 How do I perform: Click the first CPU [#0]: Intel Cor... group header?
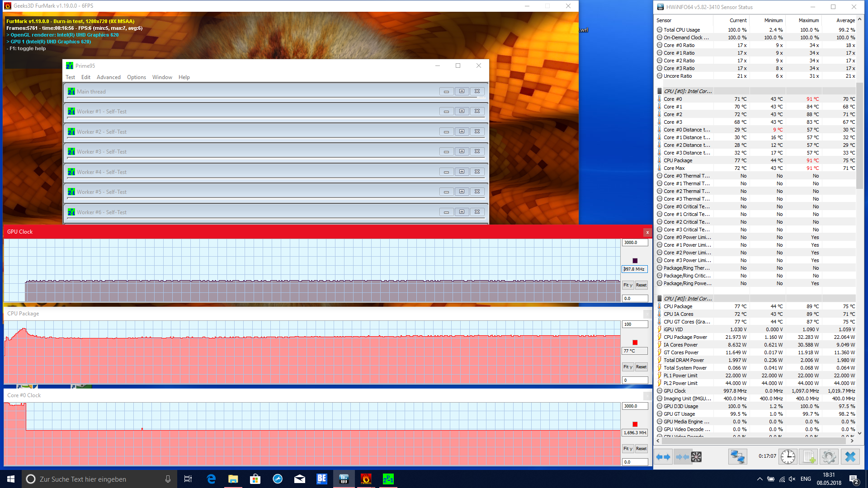687,91
